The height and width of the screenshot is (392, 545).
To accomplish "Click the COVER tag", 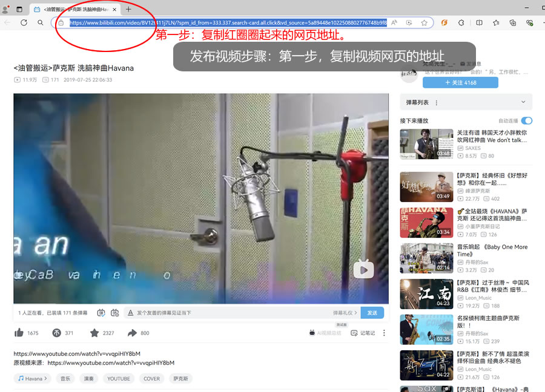I will (152, 379).
